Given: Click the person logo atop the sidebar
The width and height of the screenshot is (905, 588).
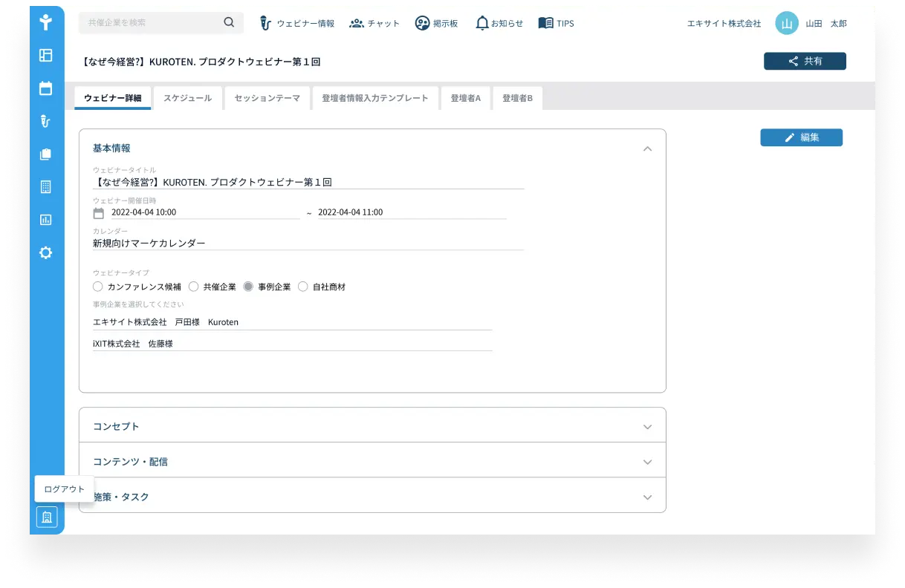Looking at the screenshot, I should [46, 22].
